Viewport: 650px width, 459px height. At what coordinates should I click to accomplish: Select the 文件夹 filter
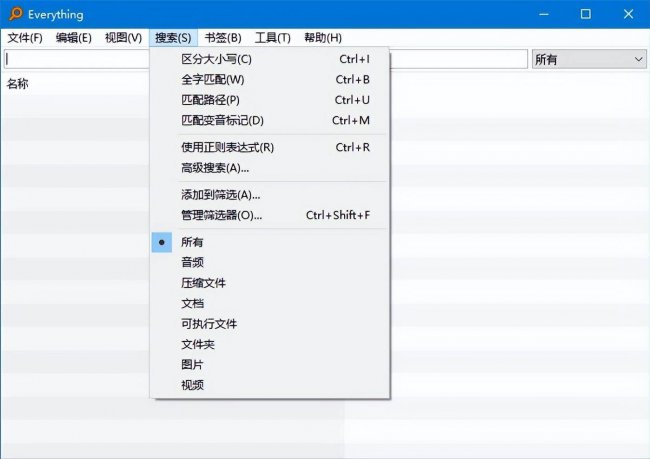tap(269, 344)
